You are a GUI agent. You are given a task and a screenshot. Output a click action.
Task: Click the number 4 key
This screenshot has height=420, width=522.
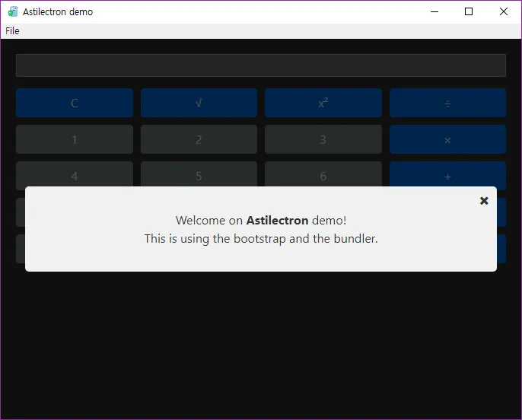(x=75, y=174)
